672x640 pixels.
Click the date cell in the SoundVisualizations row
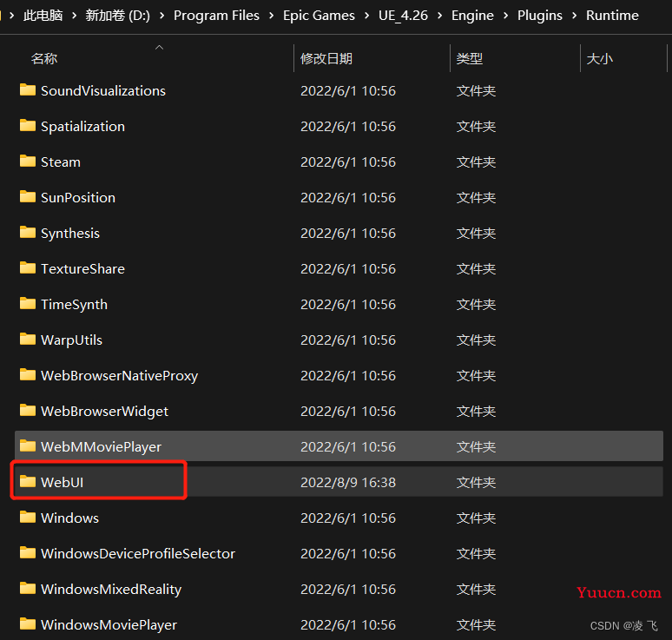pos(348,91)
